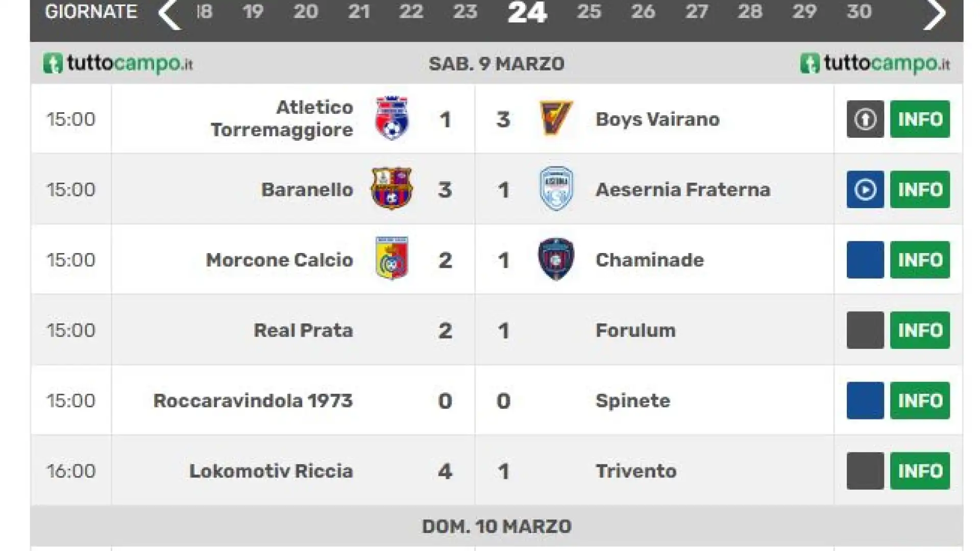Select giornata 25 tab
This screenshot has height=551, width=980.
click(589, 12)
